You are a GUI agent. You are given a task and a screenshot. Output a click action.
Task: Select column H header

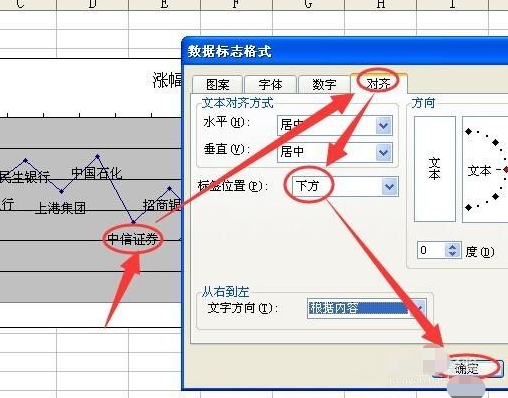tap(380, 4)
